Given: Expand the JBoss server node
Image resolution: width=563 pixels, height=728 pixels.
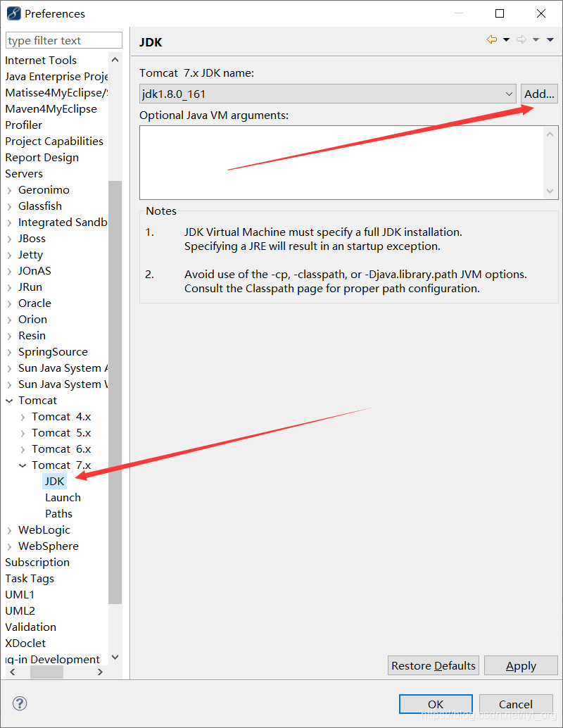Looking at the screenshot, I should [9, 239].
